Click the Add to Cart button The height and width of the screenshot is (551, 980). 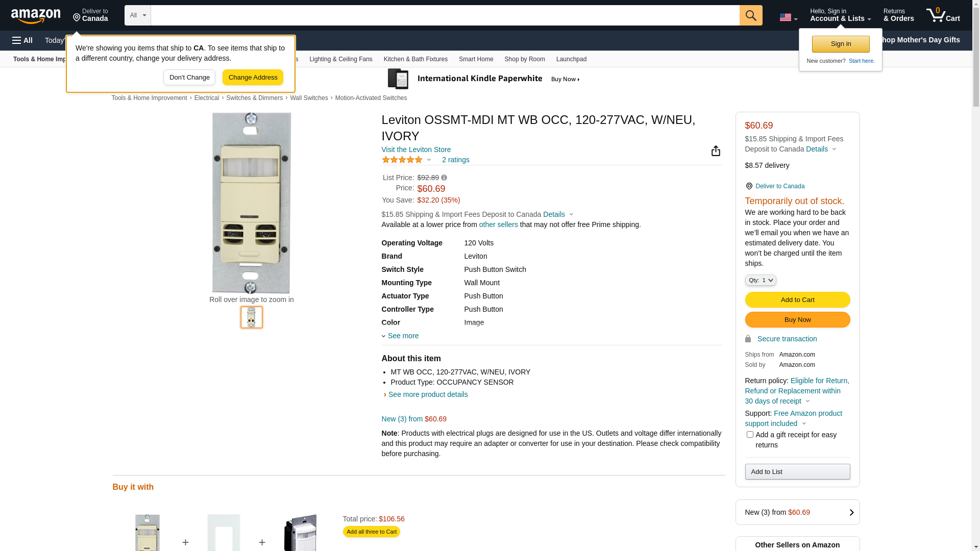pos(797,299)
